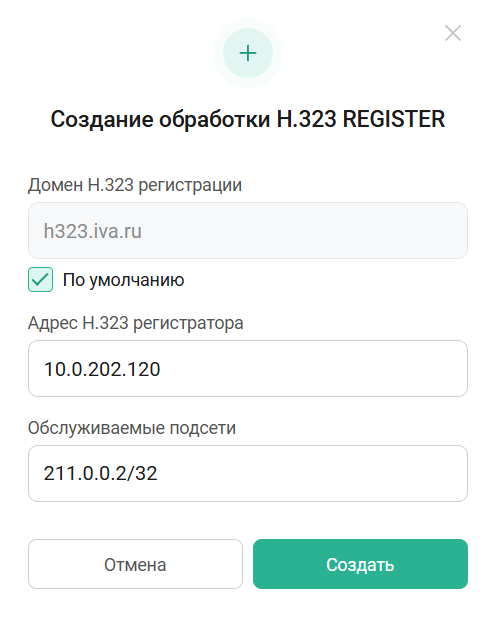Select the Домен H.323 регистрации label

[x=135, y=185]
